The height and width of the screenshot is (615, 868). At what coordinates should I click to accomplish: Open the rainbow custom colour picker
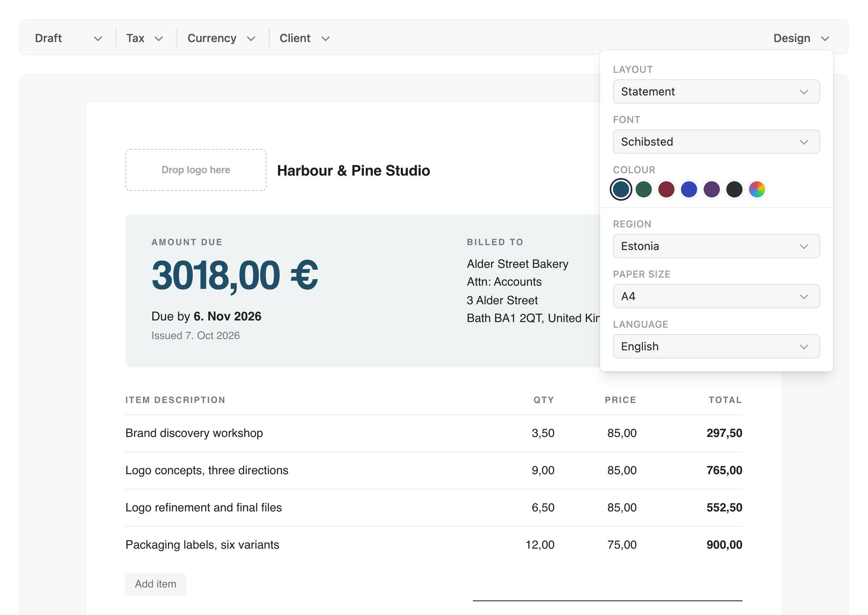[x=757, y=189]
